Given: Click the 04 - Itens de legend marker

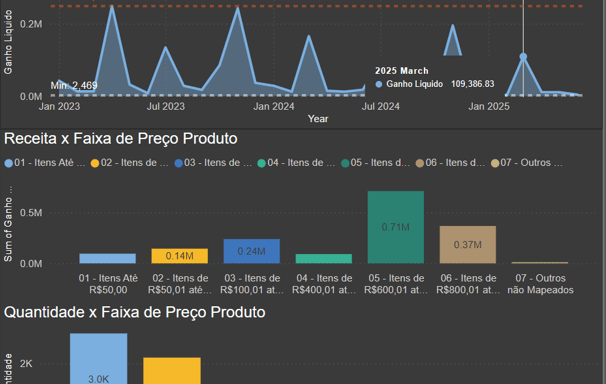Looking at the screenshot, I should (262, 163).
